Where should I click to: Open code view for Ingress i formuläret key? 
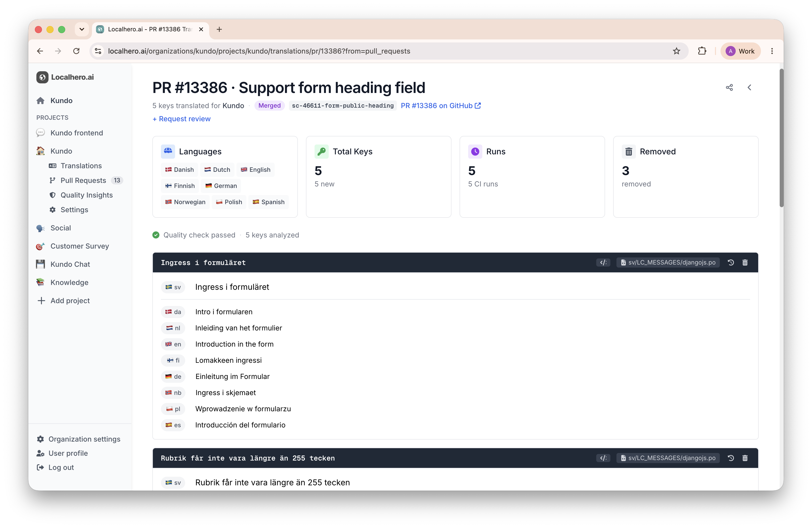(x=603, y=262)
